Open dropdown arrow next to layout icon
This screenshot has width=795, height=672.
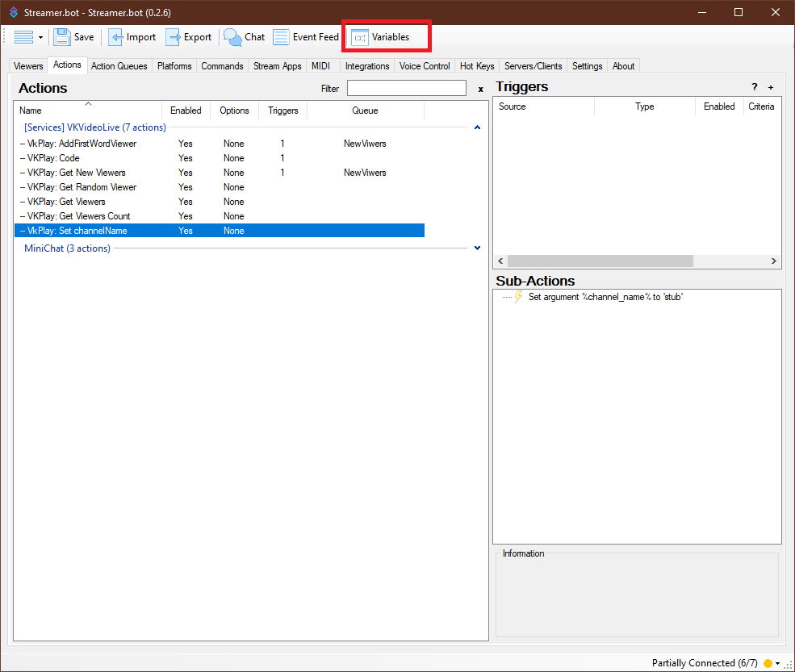[40, 37]
